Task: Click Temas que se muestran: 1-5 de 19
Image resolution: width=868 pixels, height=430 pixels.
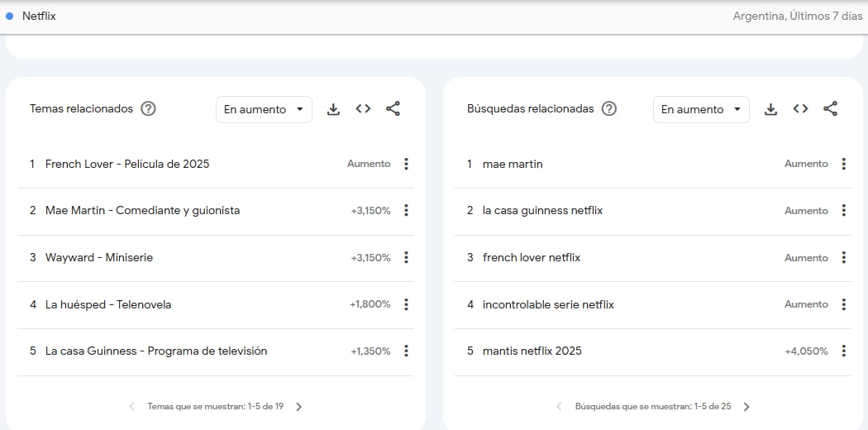Action: click(x=215, y=407)
